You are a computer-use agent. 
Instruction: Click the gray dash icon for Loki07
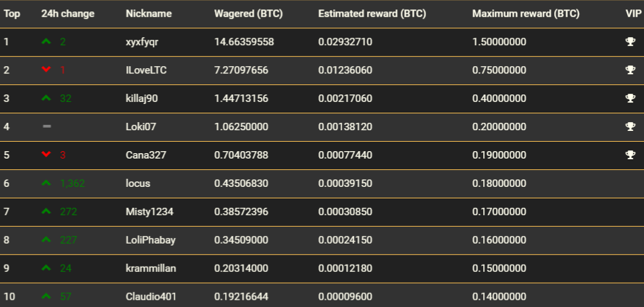click(x=47, y=126)
